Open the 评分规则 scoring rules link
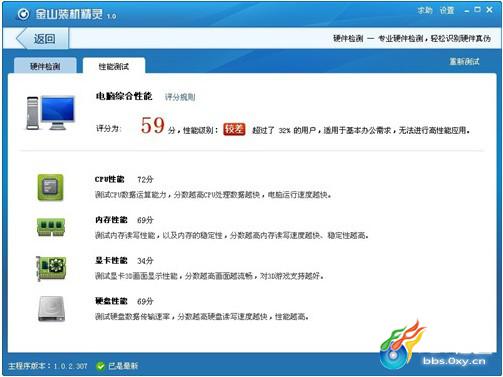This screenshot has width=503, height=377. tap(180, 97)
